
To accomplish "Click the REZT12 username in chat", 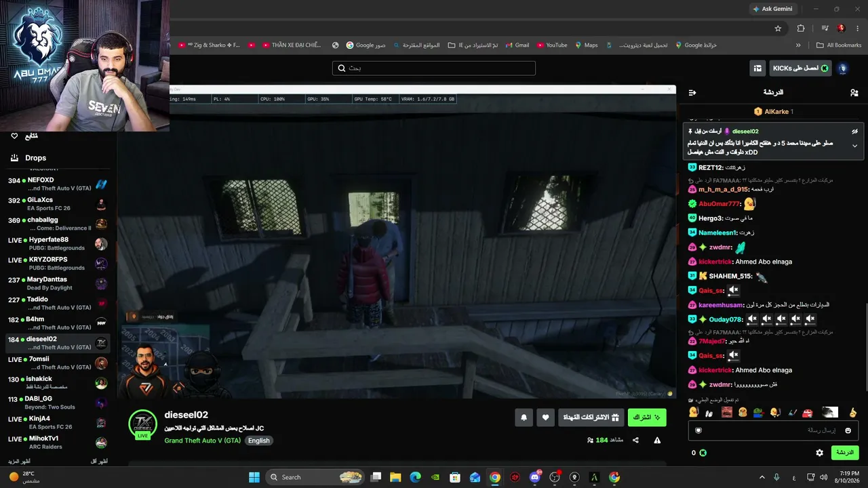I will point(711,167).
